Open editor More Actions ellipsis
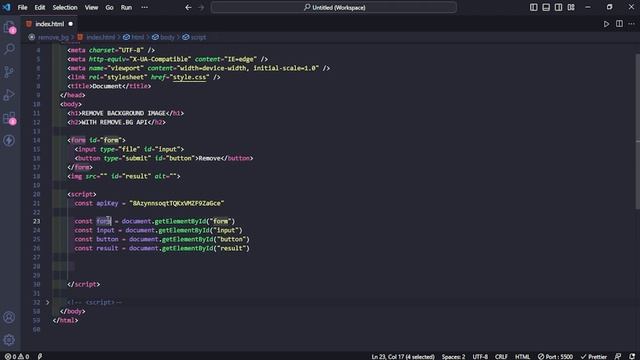This screenshot has width=640, height=360. (631, 24)
